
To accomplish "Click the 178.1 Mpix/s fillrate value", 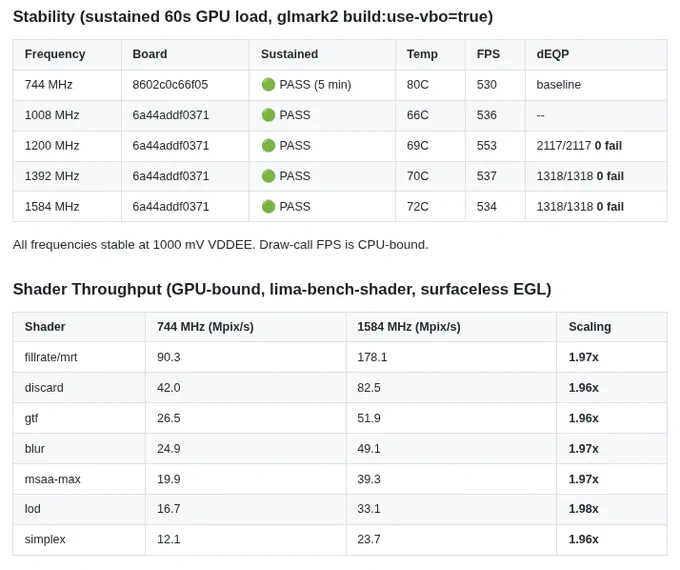I will pyautogui.click(x=372, y=357).
